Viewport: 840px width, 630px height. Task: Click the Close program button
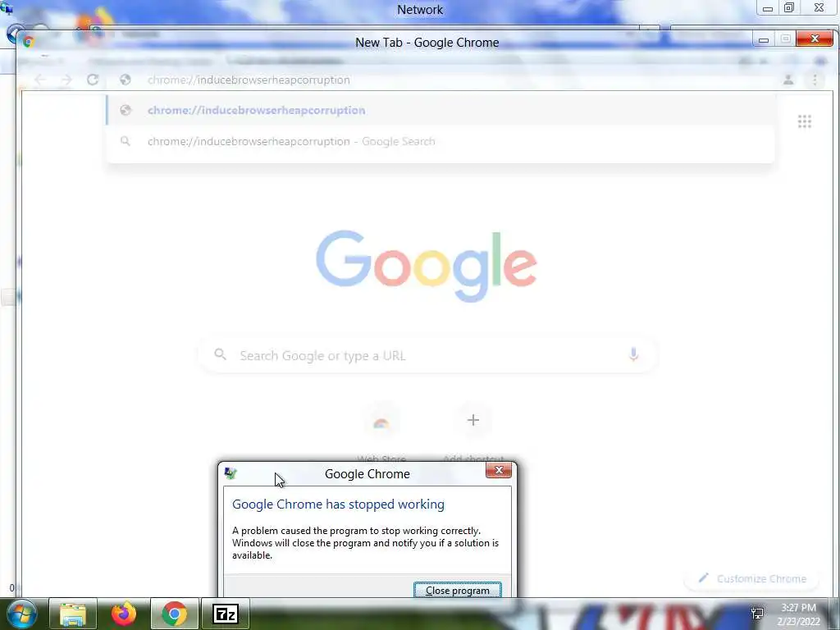458,590
